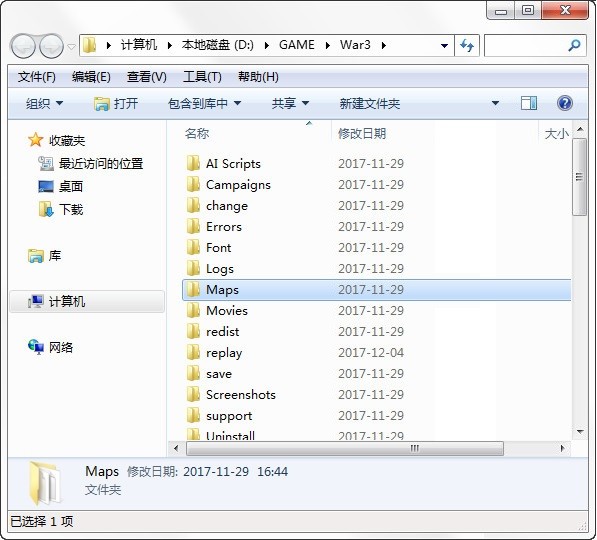Expand the arrow after War3 in the address bar
The image size is (597, 540).
point(384,46)
